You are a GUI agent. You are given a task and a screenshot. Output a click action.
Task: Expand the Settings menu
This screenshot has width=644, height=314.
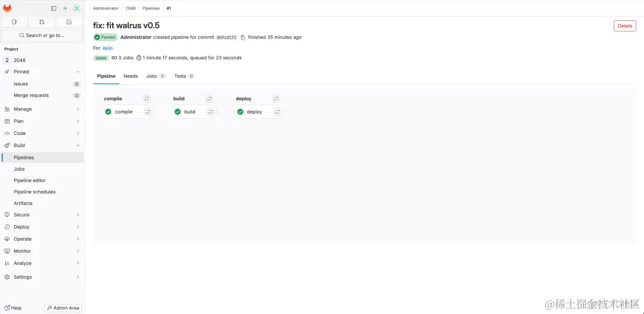coord(42,277)
